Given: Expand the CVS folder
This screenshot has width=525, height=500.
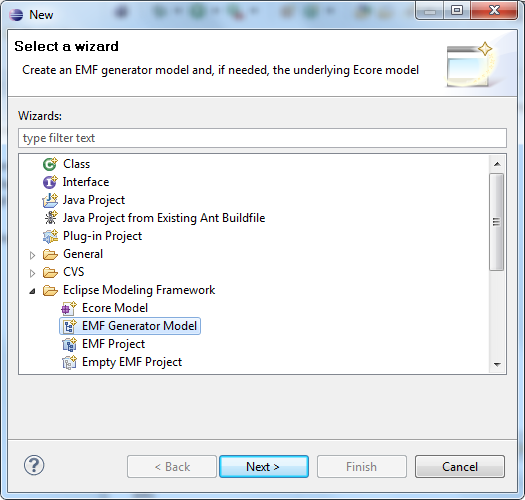Looking at the screenshot, I should [x=32, y=273].
